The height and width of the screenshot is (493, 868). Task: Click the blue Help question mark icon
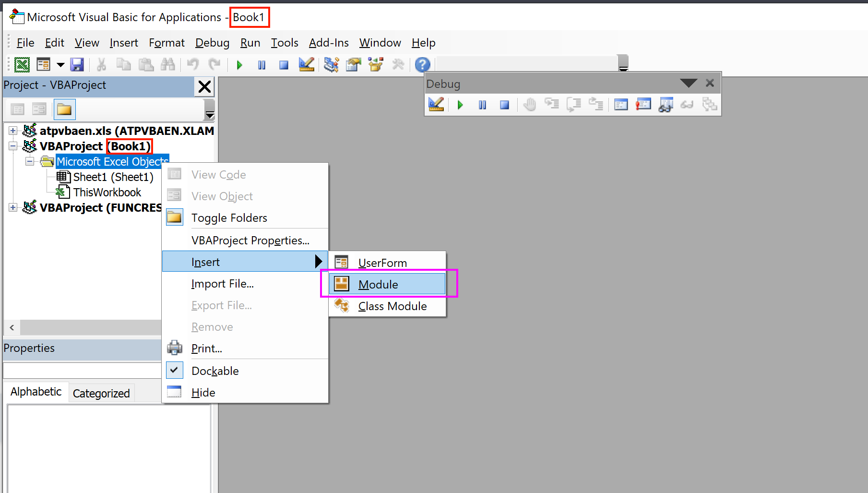pos(422,64)
